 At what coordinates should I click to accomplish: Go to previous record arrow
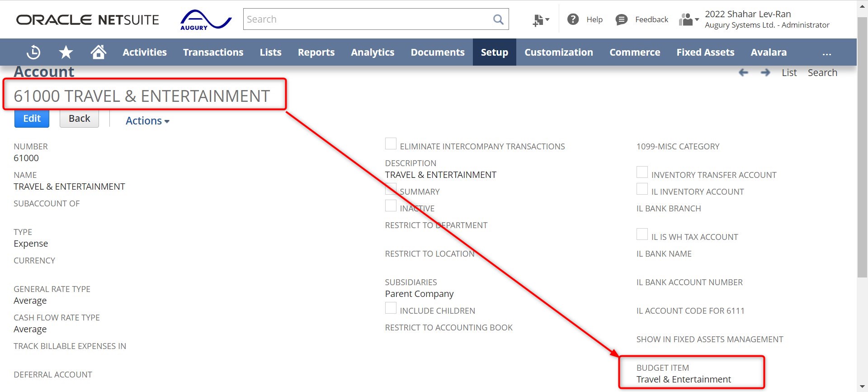(743, 72)
